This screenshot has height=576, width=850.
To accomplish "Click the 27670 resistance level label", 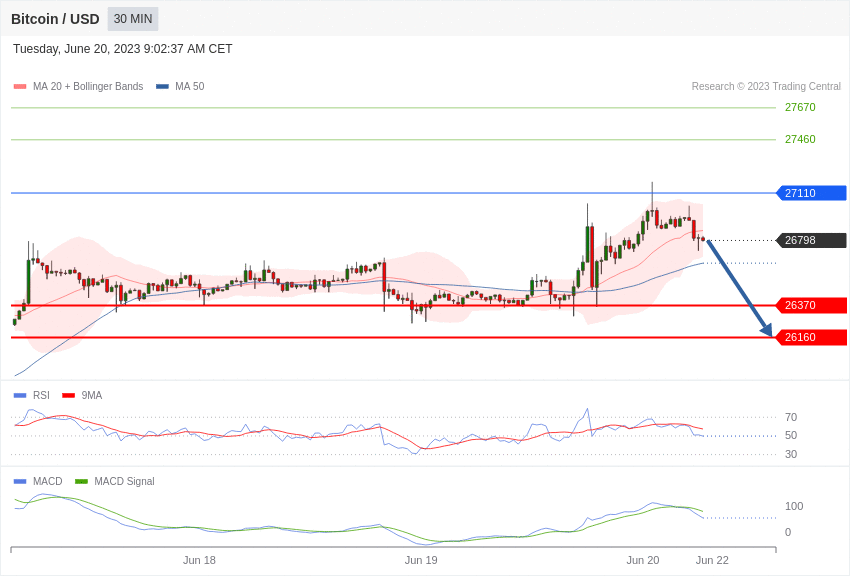I will click(800, 107).
